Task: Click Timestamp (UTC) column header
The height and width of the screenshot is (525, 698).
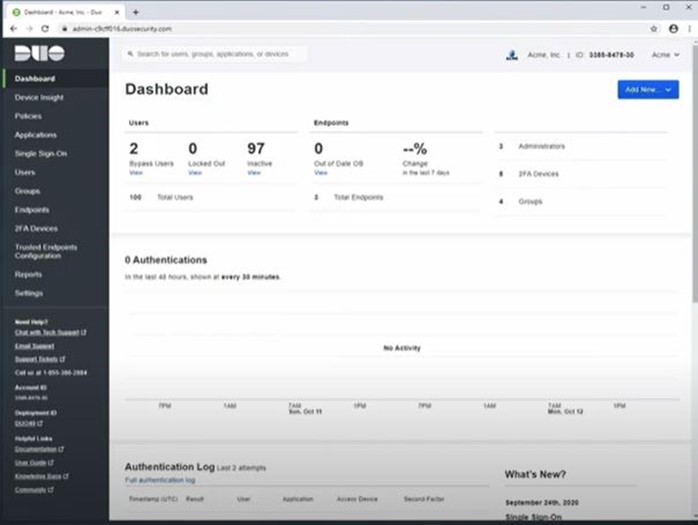Action: (153, 499)
